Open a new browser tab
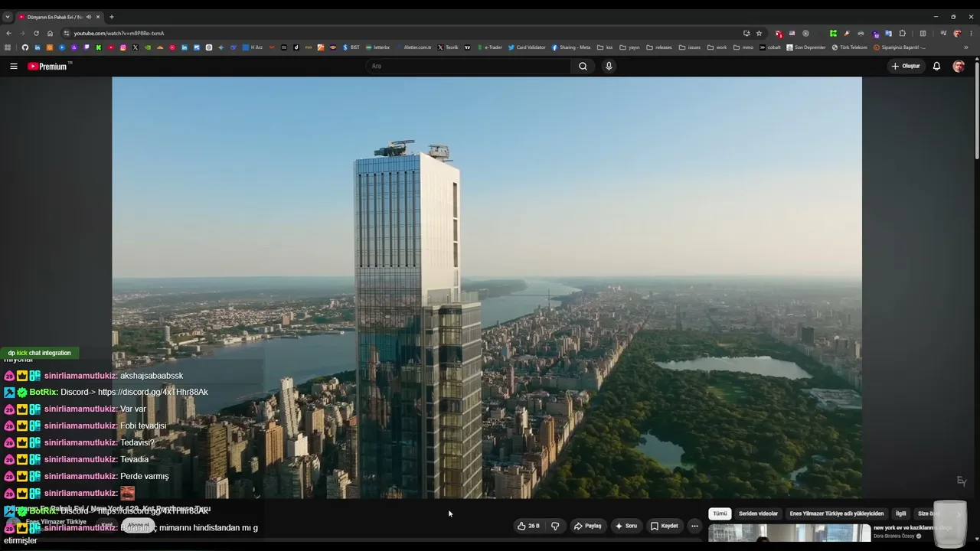The width and height of the screenshot is (980, 551). 111,17
